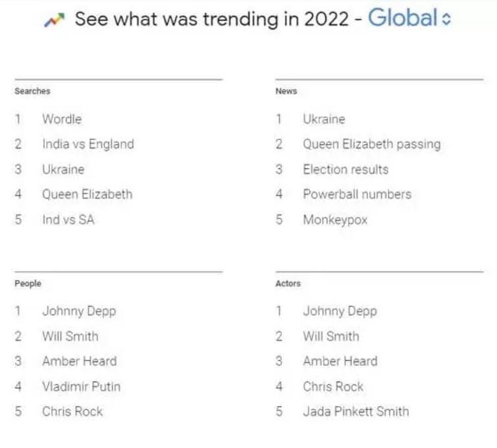Screen dimensions: 497x448
Task: Open Amber Heard in Actors list
Action: [340, 361]
